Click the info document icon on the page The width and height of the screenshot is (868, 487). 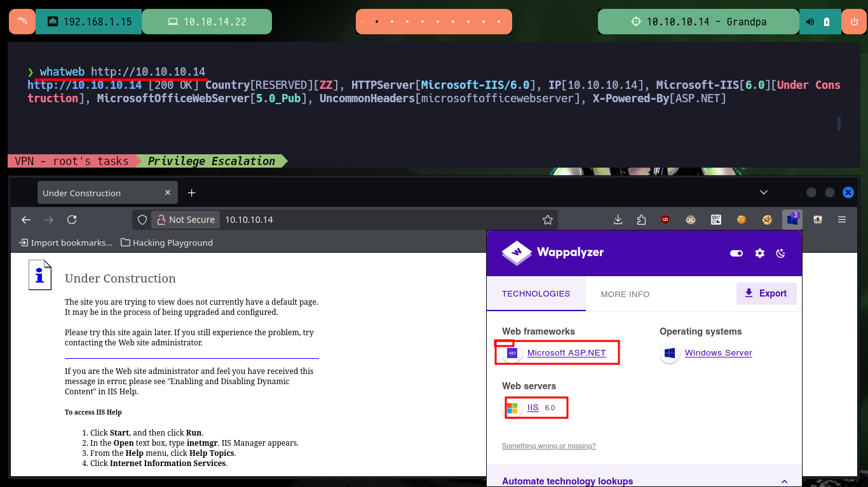(40, 275)
